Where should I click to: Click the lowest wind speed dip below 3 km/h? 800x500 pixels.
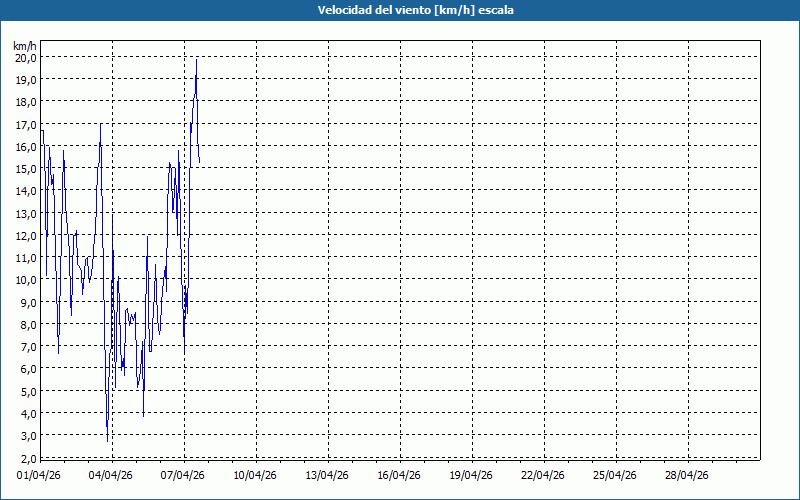click(x=107, y=439)
